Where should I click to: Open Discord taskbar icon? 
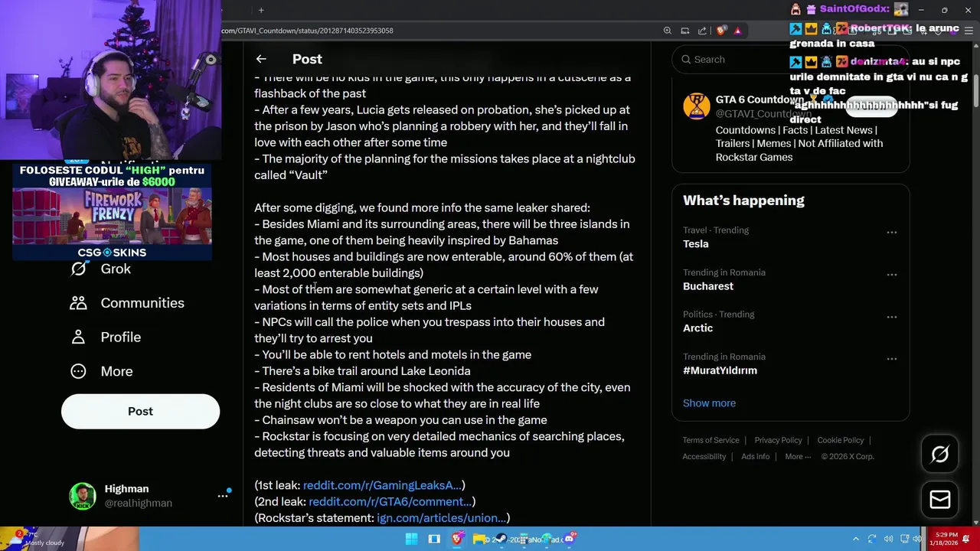[570, 539]
